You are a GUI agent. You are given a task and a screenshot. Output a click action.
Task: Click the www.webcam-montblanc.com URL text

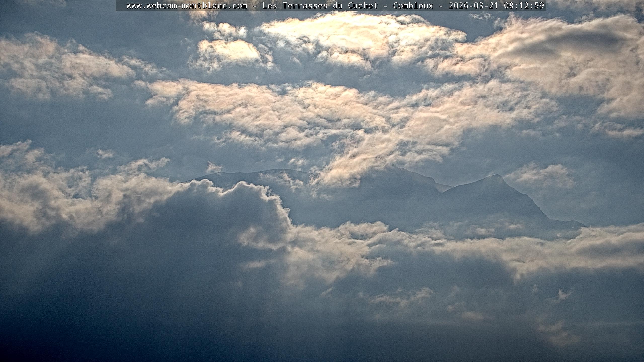[187, 6]
